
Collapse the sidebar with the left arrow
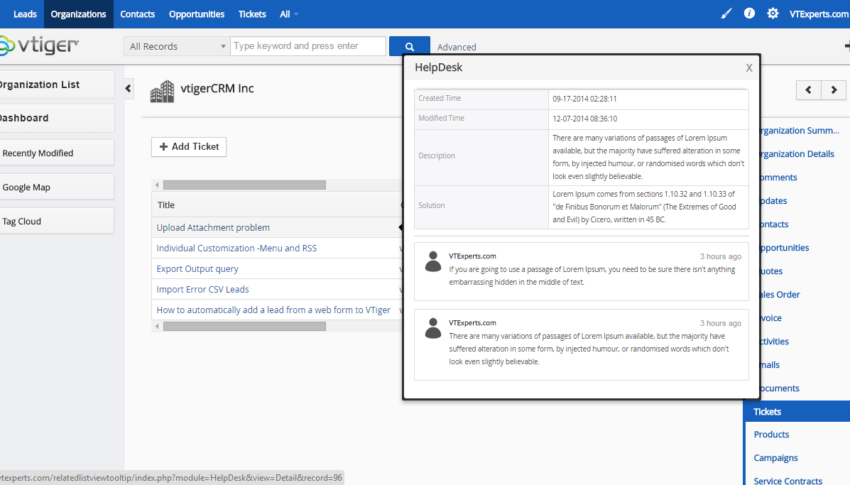coord(128,88)
